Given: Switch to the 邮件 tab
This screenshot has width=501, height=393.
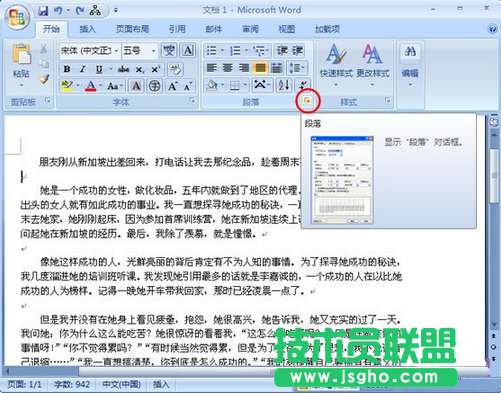Looking at the screenshot, I should [214, 29].
